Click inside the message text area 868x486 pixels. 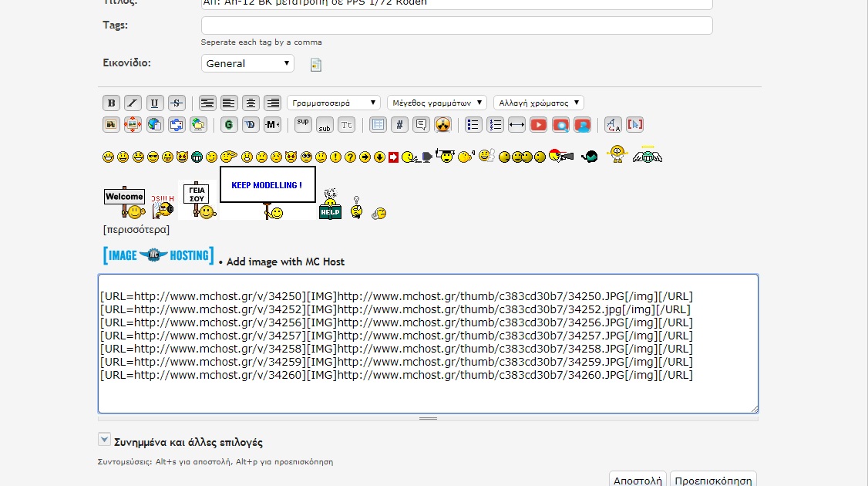click(428, 343)
